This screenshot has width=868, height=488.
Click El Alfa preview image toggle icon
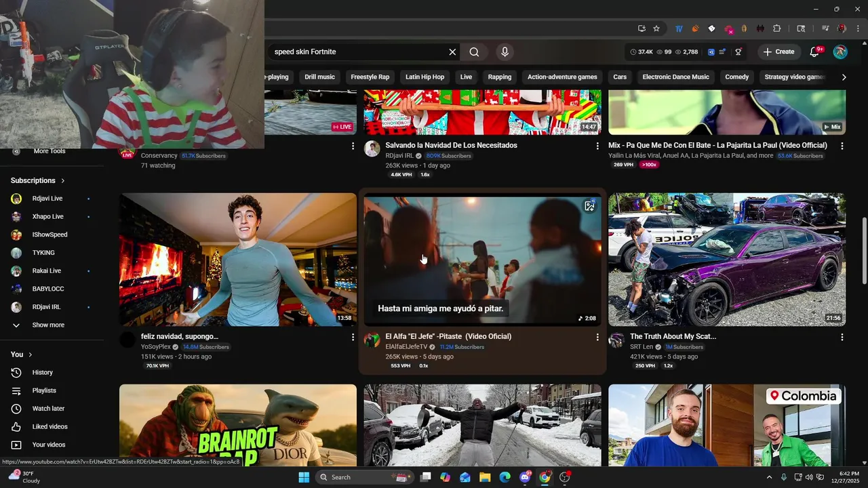(x=589, y=206)
